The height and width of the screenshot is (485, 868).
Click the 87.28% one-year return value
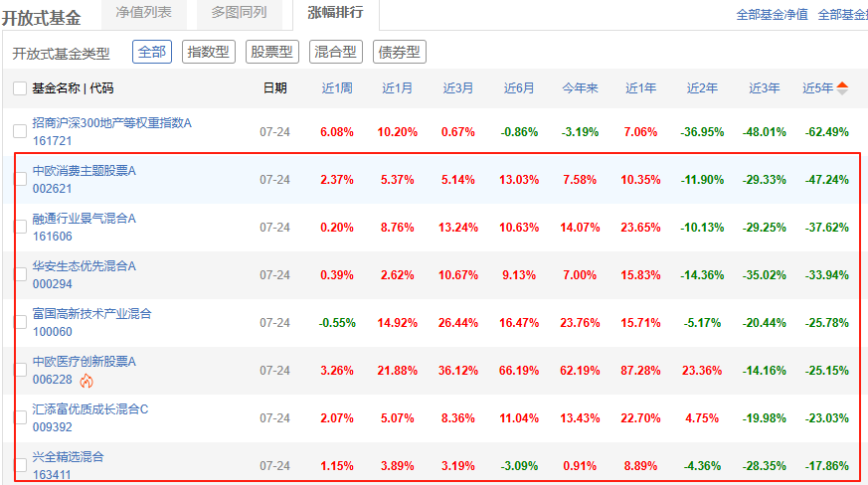point(640,371)
